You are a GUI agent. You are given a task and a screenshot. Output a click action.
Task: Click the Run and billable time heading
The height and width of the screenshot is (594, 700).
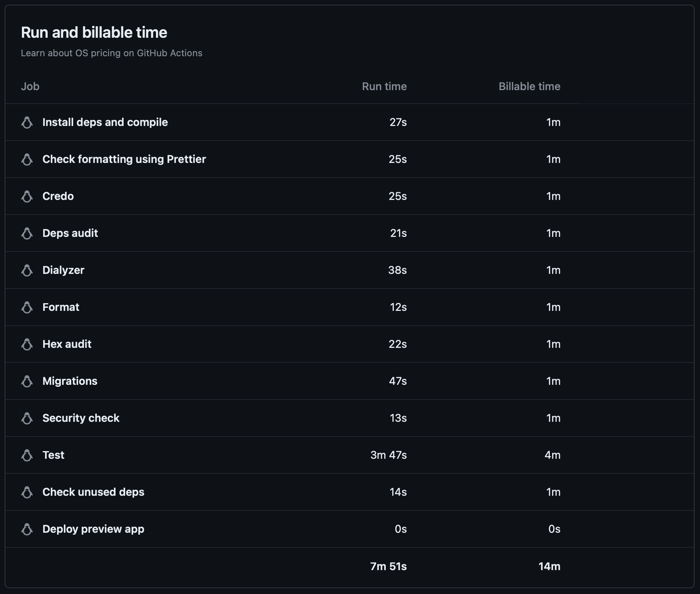click(94, 32)
